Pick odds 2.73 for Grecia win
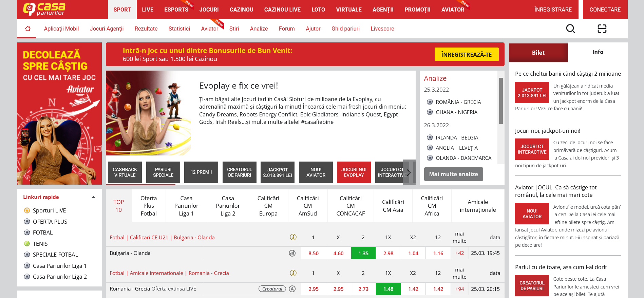The height and width of the screenshot is (298, 644). pos(363,289)
